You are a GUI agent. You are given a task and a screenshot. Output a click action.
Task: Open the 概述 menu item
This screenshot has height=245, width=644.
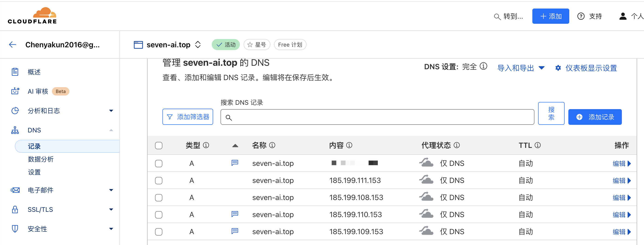click(34, 72)
